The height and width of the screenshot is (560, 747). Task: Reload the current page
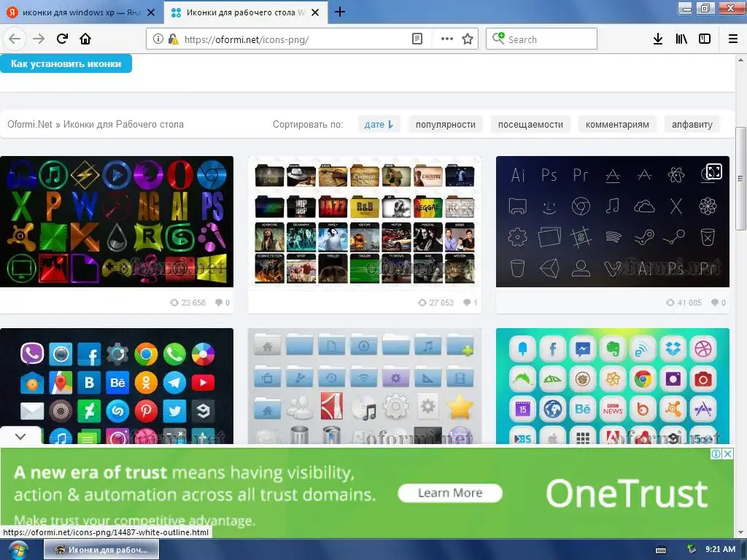coord(62,39)
